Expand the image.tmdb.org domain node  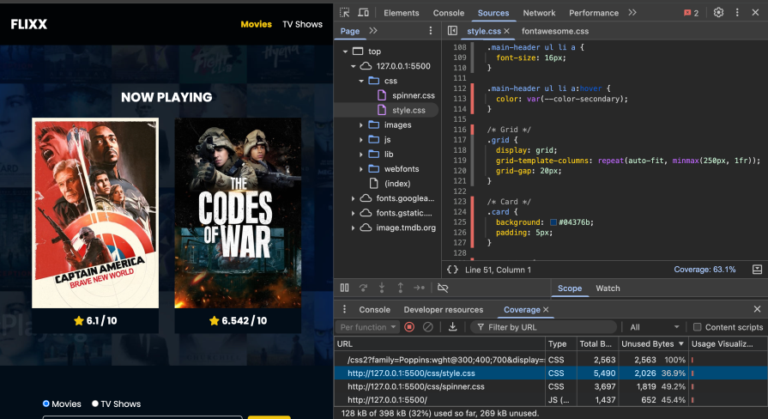(353, 228)
